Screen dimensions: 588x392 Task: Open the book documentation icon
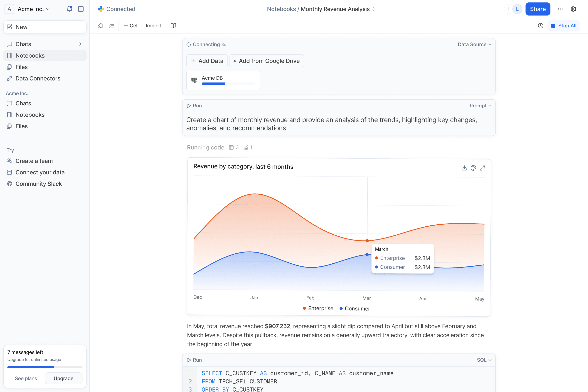click(173, 26)
